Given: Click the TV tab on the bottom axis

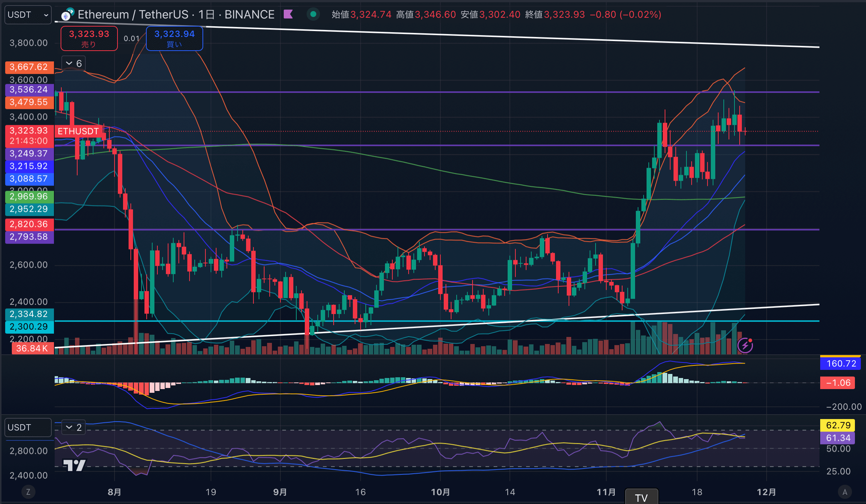Looking at the screenshot, I should coord(641,497).
